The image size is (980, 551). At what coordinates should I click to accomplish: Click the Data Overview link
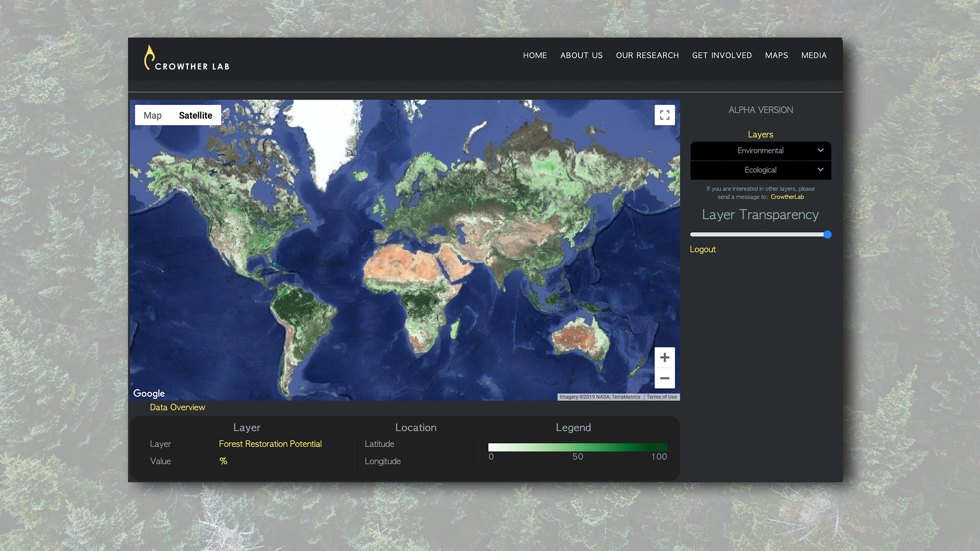[177, 407]
